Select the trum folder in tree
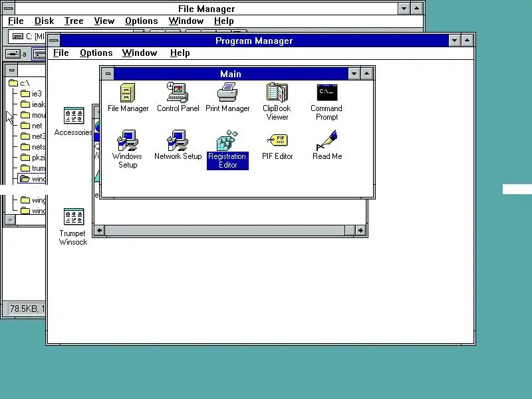This screenshot has width=532, height=399. coord(33,168)
